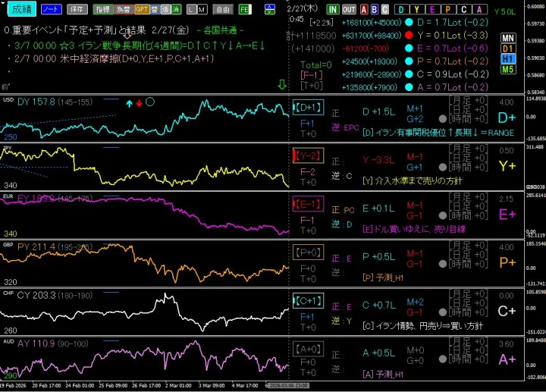Select the green IN button
This screenshot has height=392, width=546.
click(333, 9)
